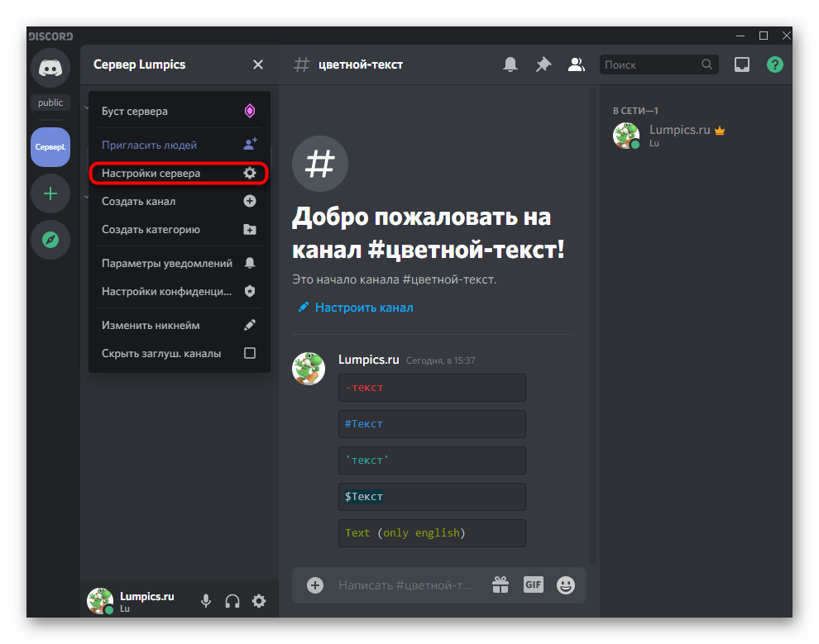
Task: Open the inbox icon
Action: tap(742, 64)
